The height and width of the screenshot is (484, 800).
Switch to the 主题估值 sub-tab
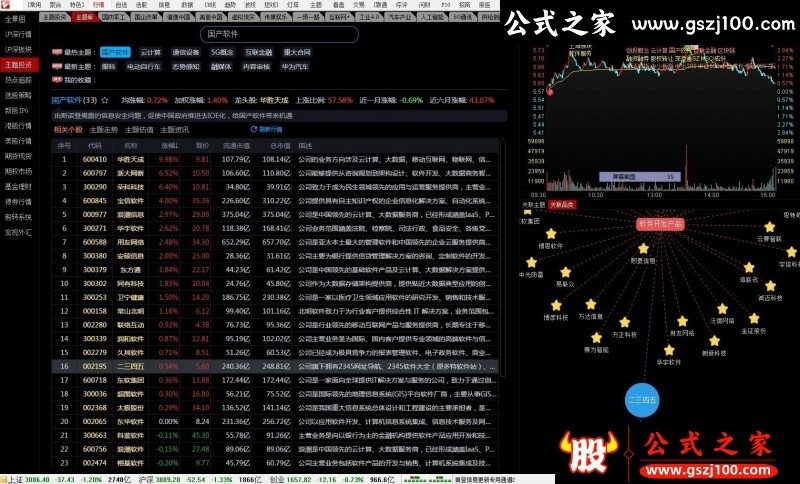coord(139,130)
